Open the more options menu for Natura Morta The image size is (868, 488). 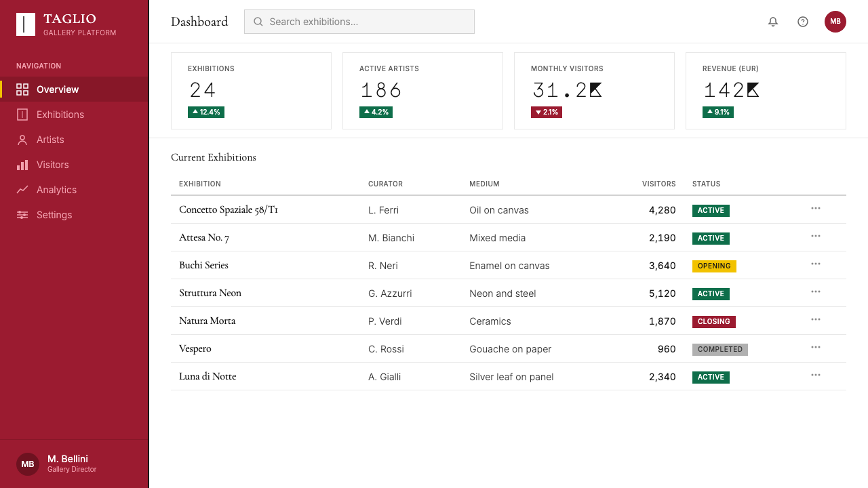[816, 320]
